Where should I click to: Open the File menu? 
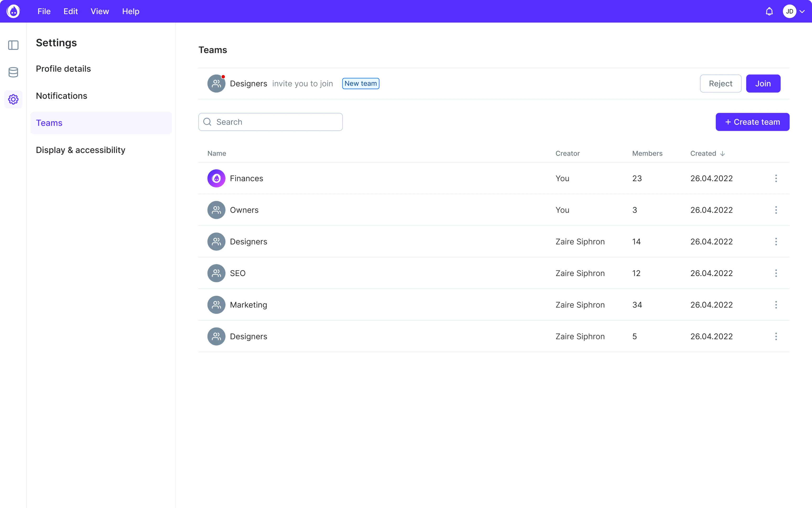point(44,11)
